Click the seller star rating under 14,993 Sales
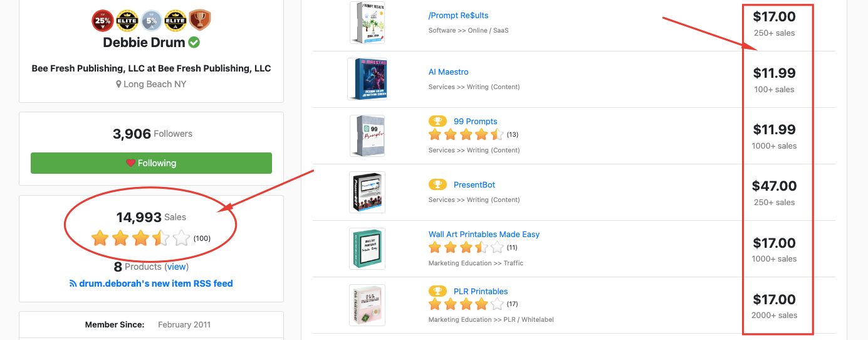The height and width of the screenshot is (340, 868). click(x=140, y=238)
